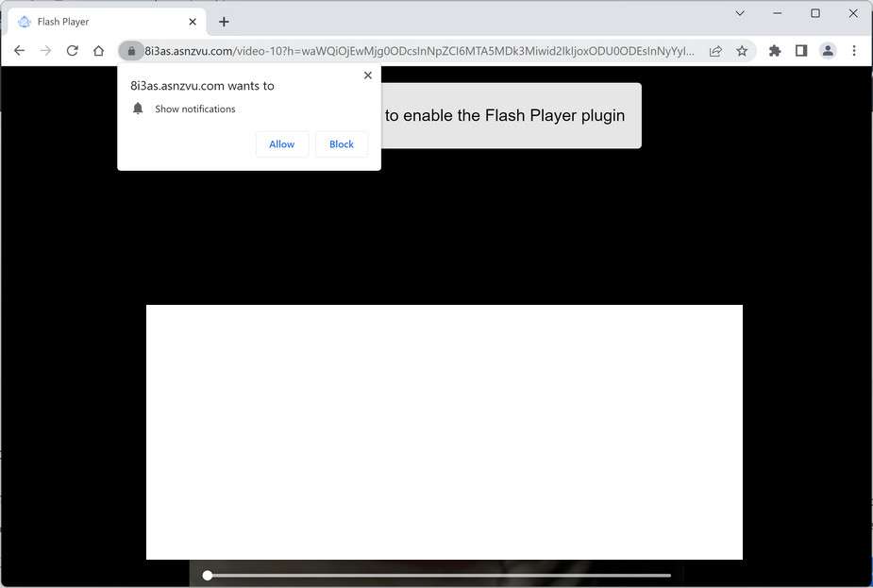873x588 pixels.
Task: Open the home page icon
Action: coord(98,51)
